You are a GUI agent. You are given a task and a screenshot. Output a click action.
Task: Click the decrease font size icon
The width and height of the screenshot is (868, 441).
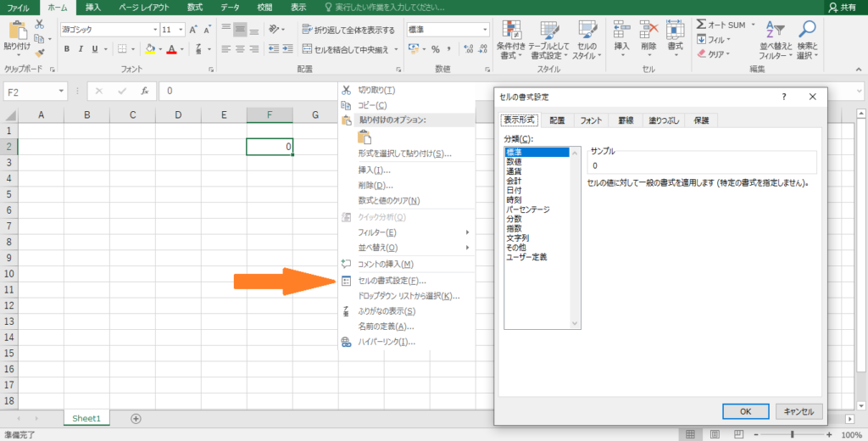coord(207,30)
